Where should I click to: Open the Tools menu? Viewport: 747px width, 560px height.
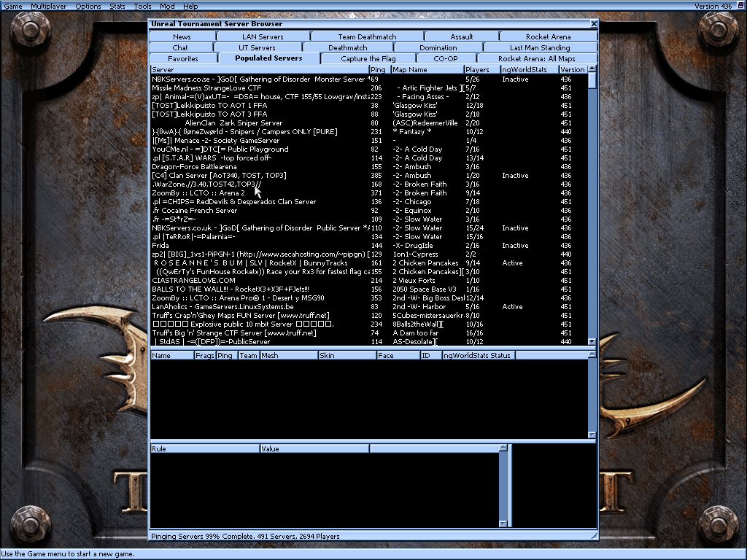point(142,6)
